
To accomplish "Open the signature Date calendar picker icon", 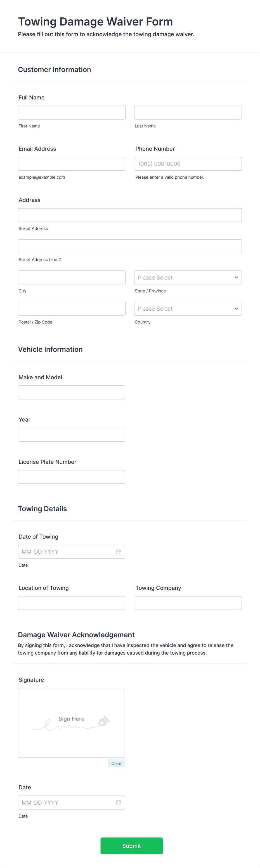I will point(118,803).
